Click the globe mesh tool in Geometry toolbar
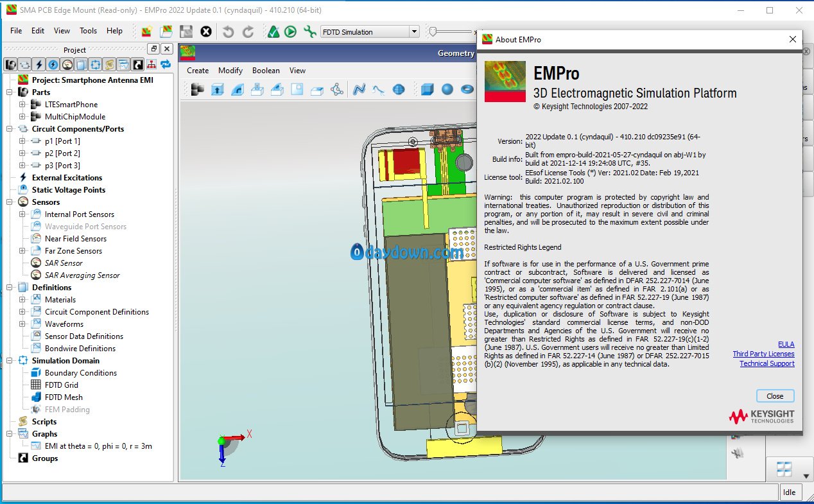The height and width of the screenshot is (504, 814). [399, 89]
